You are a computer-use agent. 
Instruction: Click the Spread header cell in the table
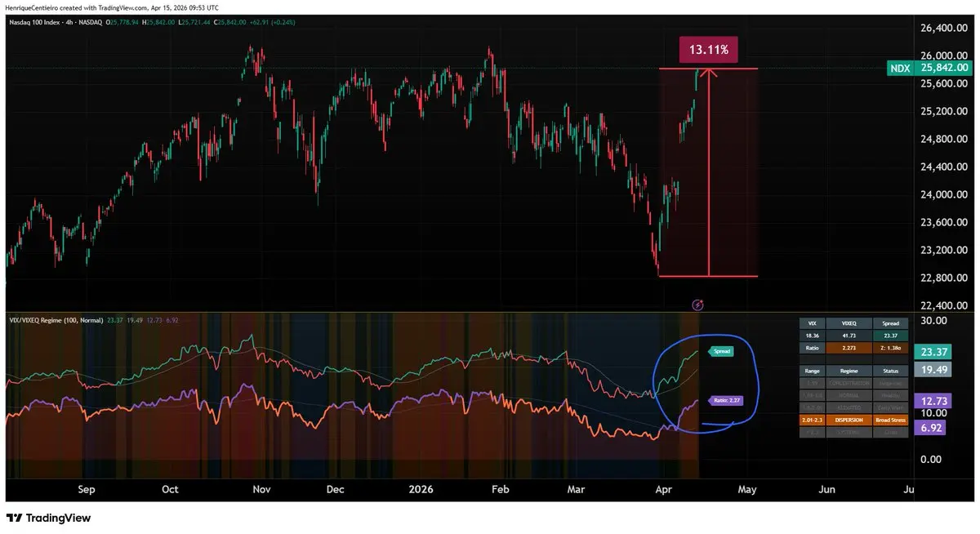point(891,323)
